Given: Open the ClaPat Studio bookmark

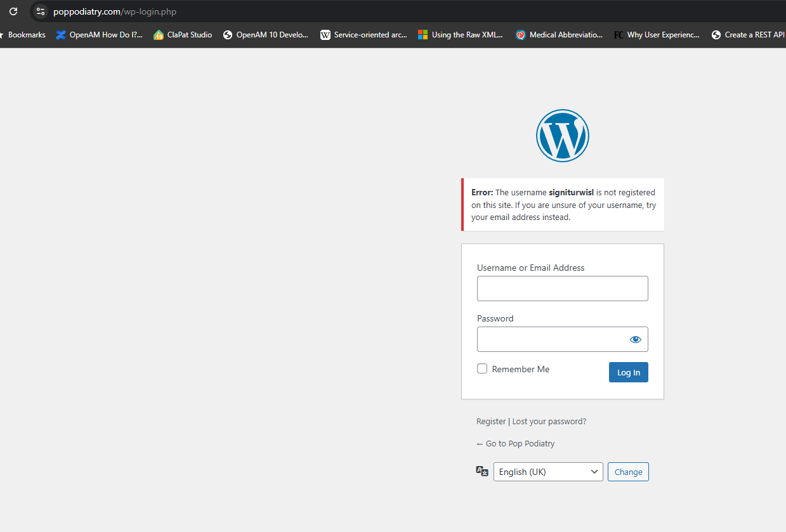Looking at the screenshot, I should (183, 35).
